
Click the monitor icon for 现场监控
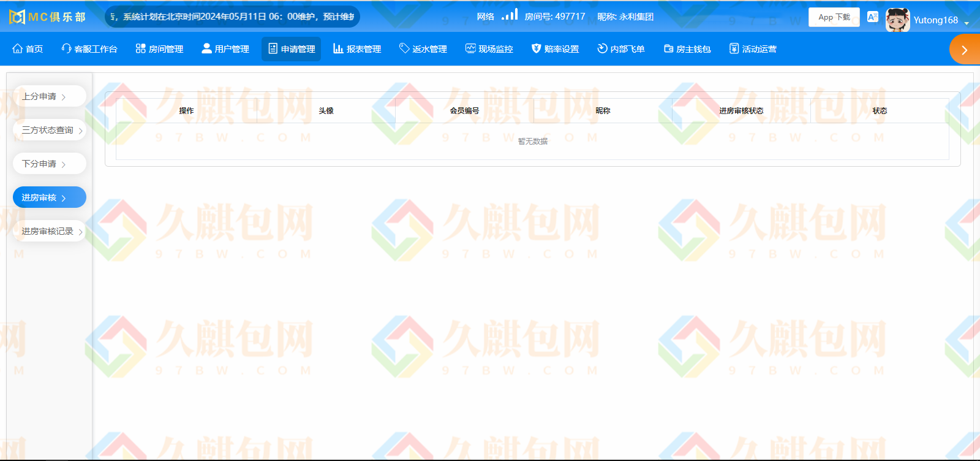point(470,48)
